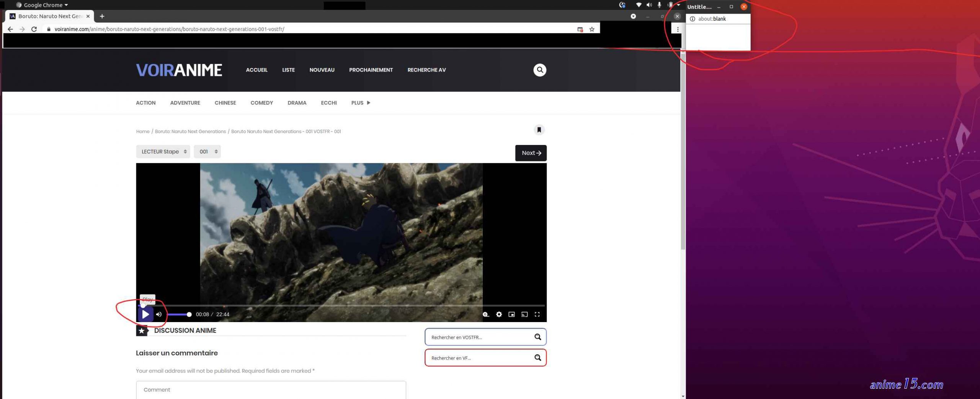Open the blocked pop-up indicator icon

coord(580,29)
